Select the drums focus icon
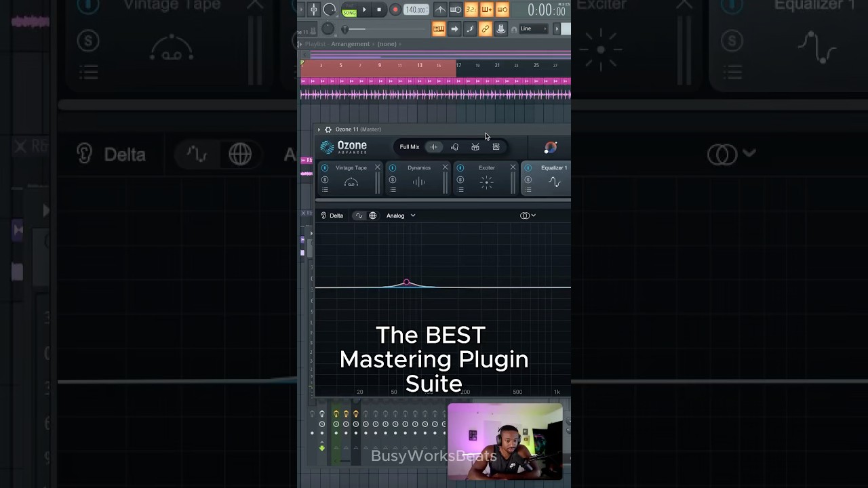868x488 pixels. [475, 147]
